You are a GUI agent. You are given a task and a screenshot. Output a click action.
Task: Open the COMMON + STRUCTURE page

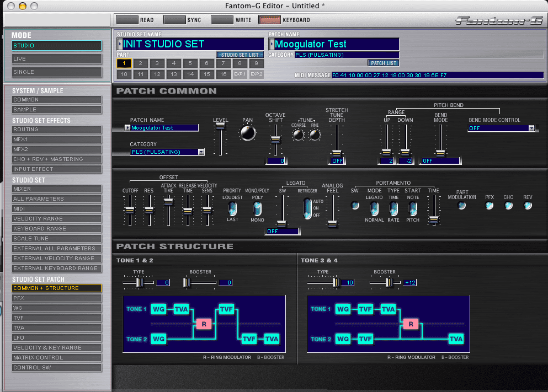point(57,288)
